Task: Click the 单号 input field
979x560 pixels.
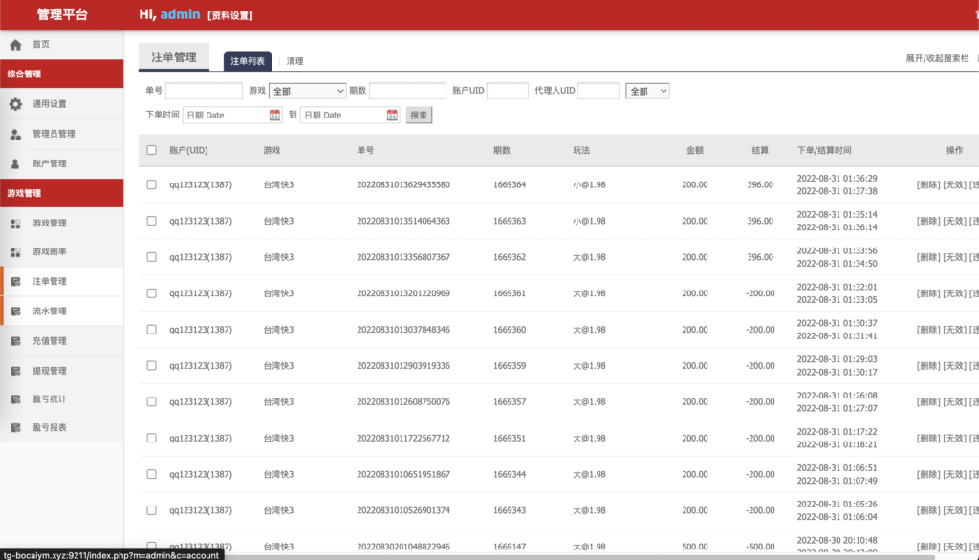Action: pos(204,91)
